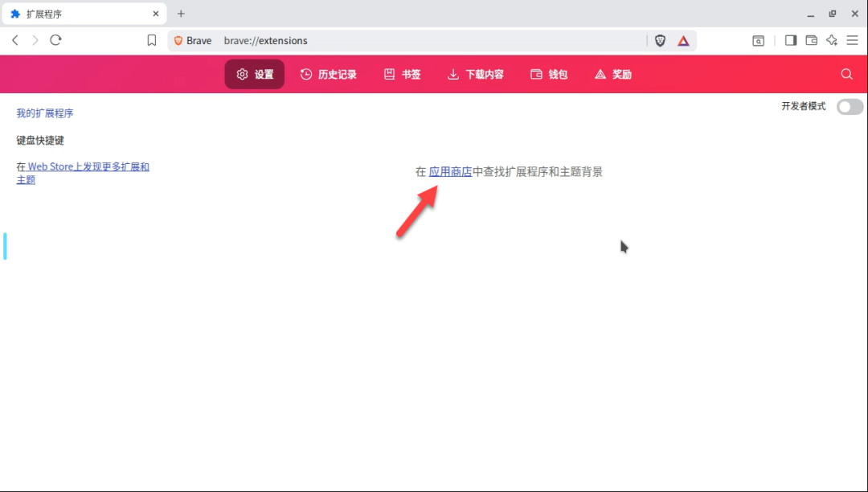Viewport: 868px width, 492px height.
Task: Open a new tab with the plus button
Action: pyautogui.click(x=181, y=14)
